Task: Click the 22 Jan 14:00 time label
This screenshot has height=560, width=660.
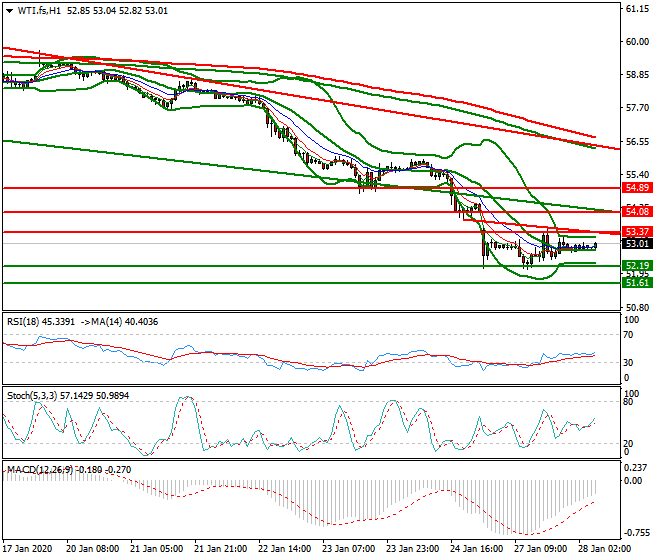Action: click(x=284, y=549)
